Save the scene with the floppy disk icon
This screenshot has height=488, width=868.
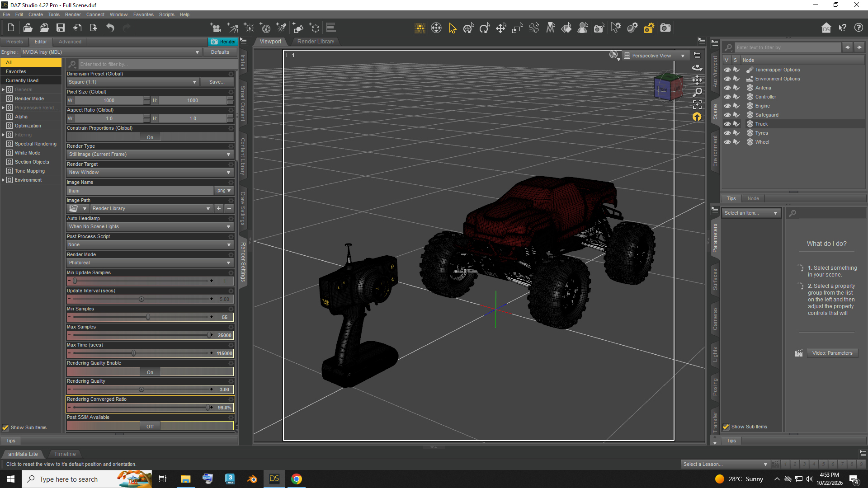[60, 28]
